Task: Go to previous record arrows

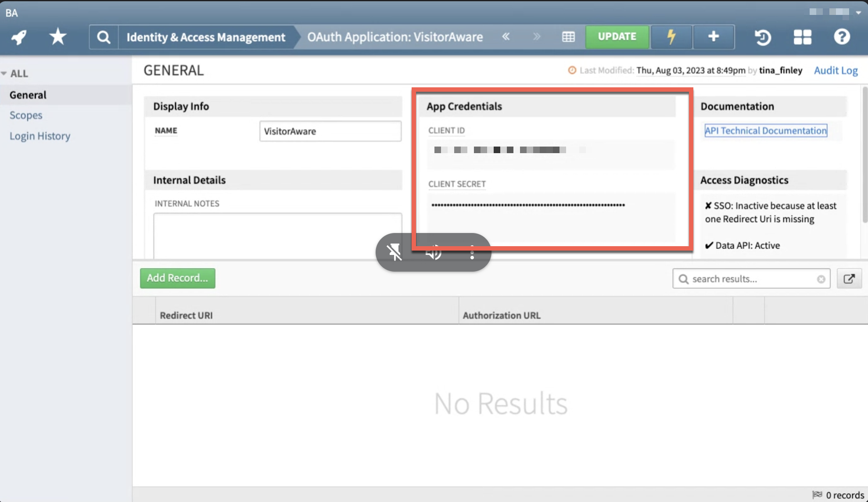Action: tap(506, 37)
